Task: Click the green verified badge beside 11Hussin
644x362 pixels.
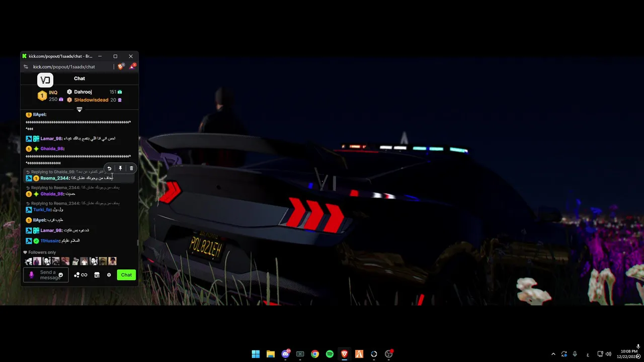Action: (x=36, y=241)
